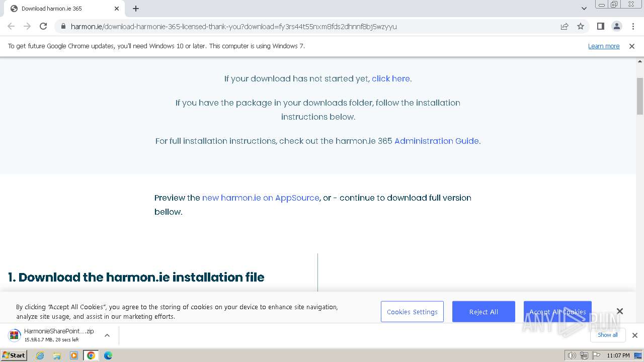
Task: Open a new browser tab
Action: (136, 9)
